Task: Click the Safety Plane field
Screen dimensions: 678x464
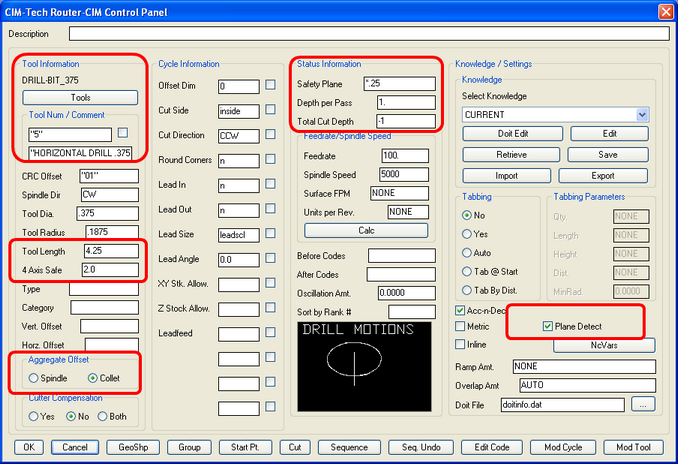Action: [400, 83]
